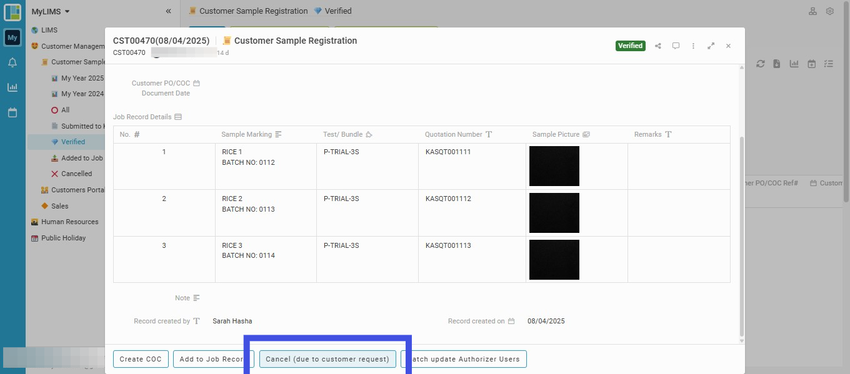The height and width of the screenshot is (374, 850).
Task: Click the refresh icon in background toolbar
Action: click(x=761, y=64)
